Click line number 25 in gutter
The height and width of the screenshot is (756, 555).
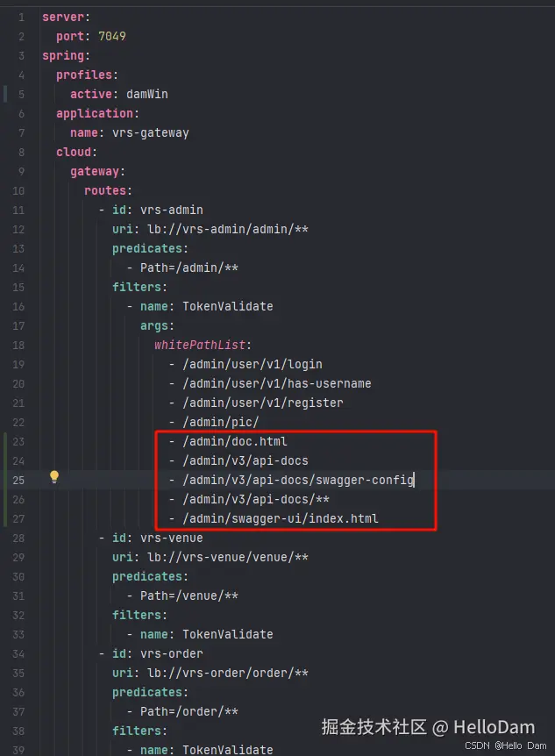(x=18, y=481)
